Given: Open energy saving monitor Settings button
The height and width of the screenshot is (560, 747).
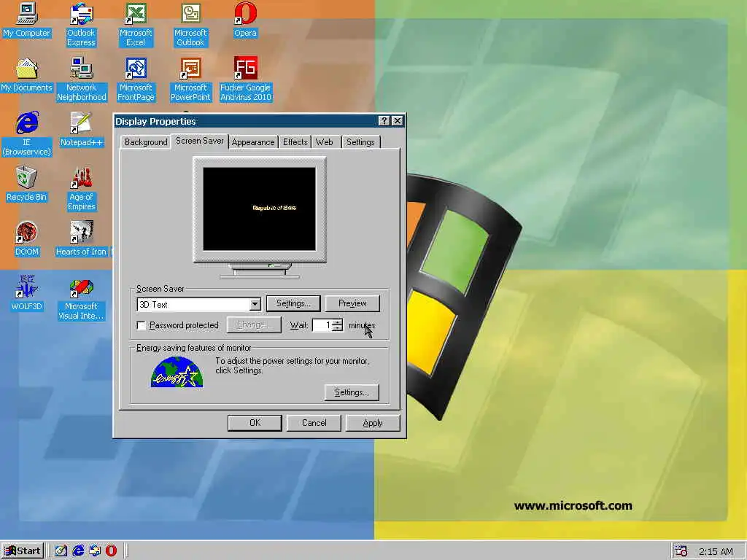Looking at the screenshot, I should coord(352,393).
